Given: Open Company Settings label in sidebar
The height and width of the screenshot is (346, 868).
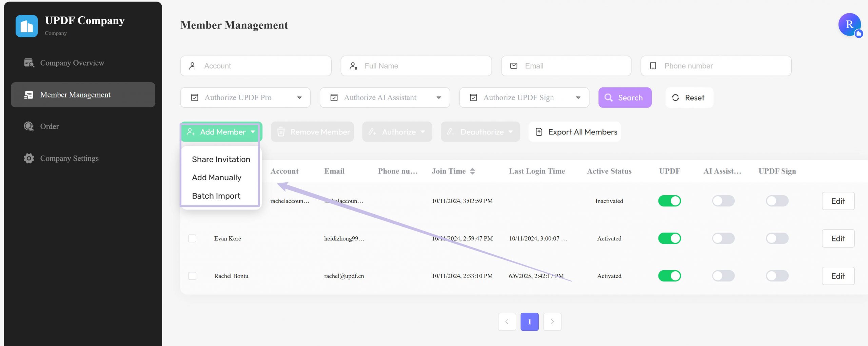Looking at the screenshot, I should coord(69,158).
